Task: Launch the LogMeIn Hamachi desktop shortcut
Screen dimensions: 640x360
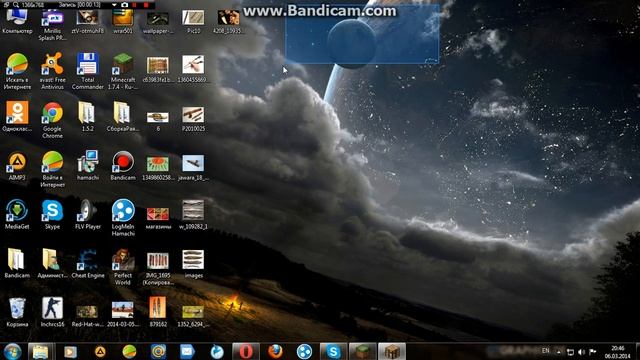Action: click(x=122, y=217)
